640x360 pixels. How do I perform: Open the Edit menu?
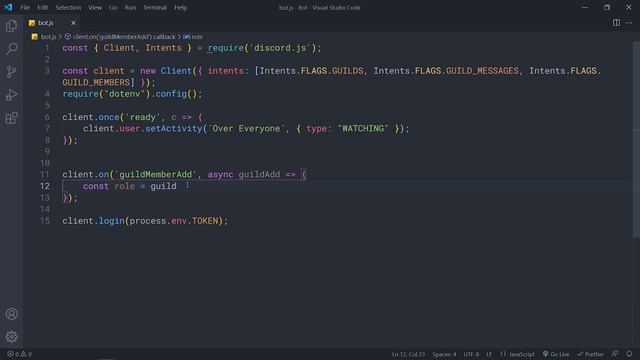[42, 7]
